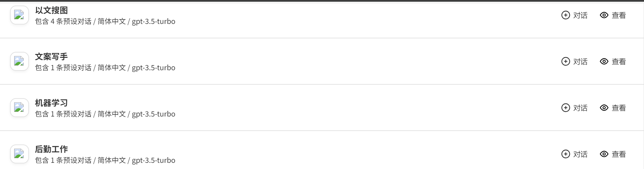Open the 以文搜图 mask title
Image resolution: width=644 pixels, height=169 pixels.
tap(51, 10)
